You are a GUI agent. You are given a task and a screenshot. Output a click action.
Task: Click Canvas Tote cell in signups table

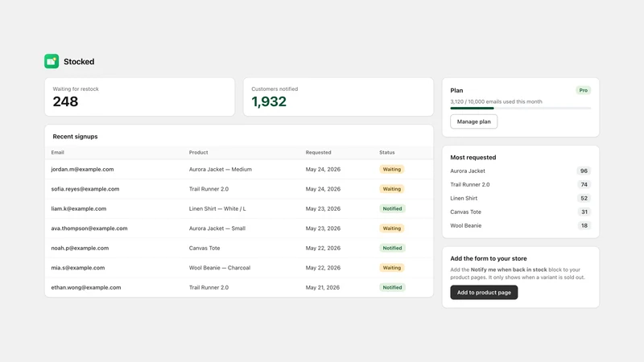[204, 248]
